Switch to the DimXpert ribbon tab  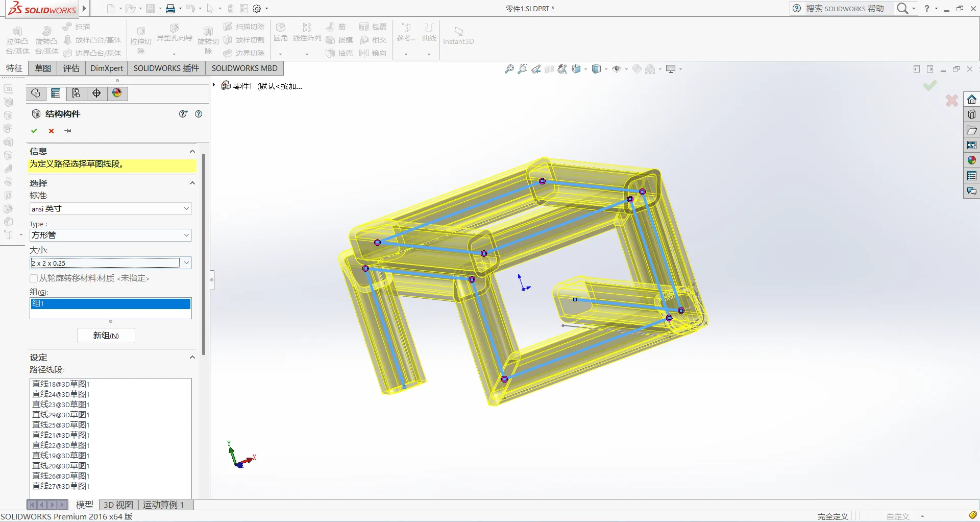[107, 68]
